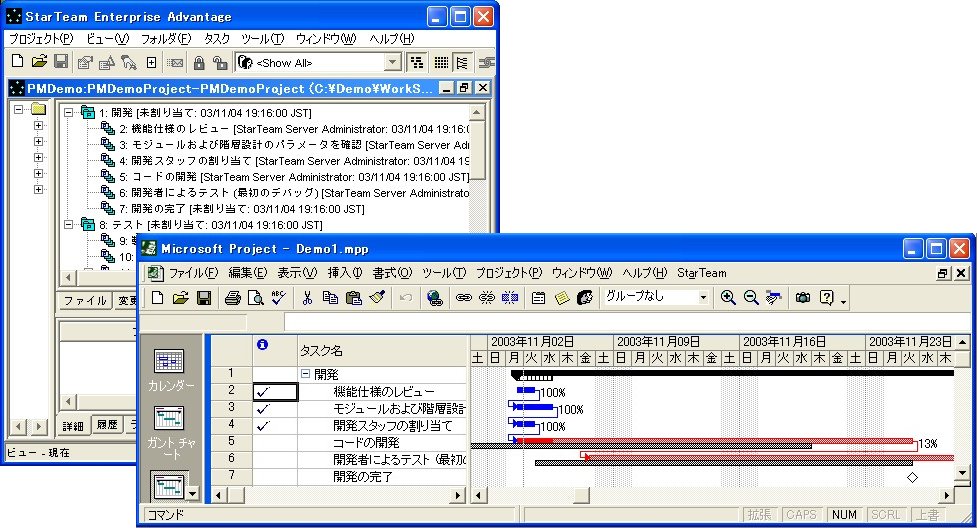This screenshot has width=977, height=528.
Task: Switch to the 履歴 tab in StarTeam
Action: tap(107, 425)
